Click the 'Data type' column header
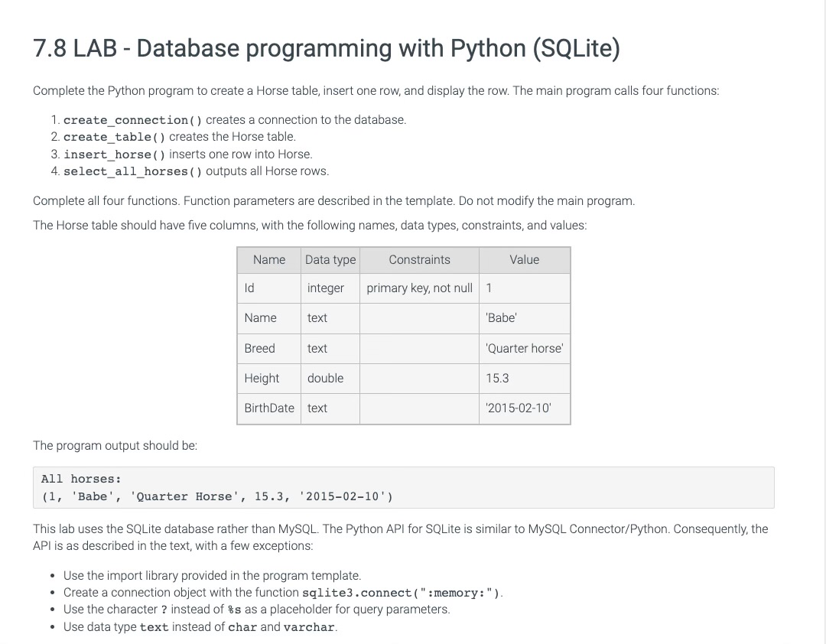 click(330, 260)
